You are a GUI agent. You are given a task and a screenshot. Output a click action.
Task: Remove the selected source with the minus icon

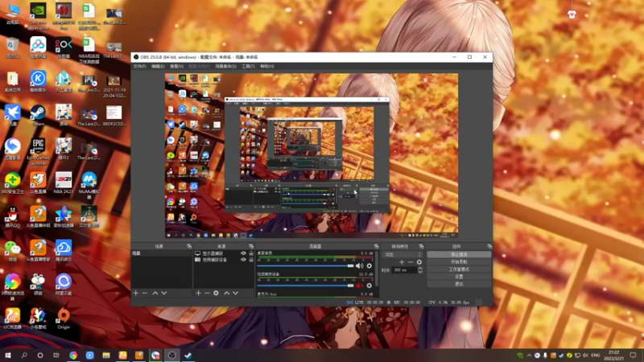207,293
